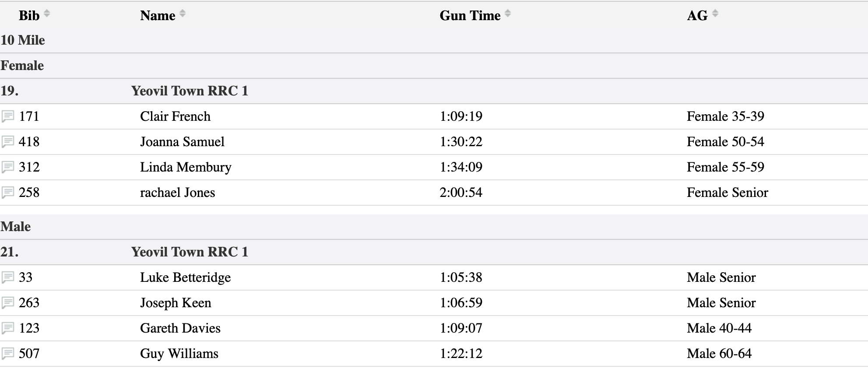Image resolution: width=868 pixels, height=372 pixels.
Task: Click runner name Luke Betteridge
Action: point(185,277)
